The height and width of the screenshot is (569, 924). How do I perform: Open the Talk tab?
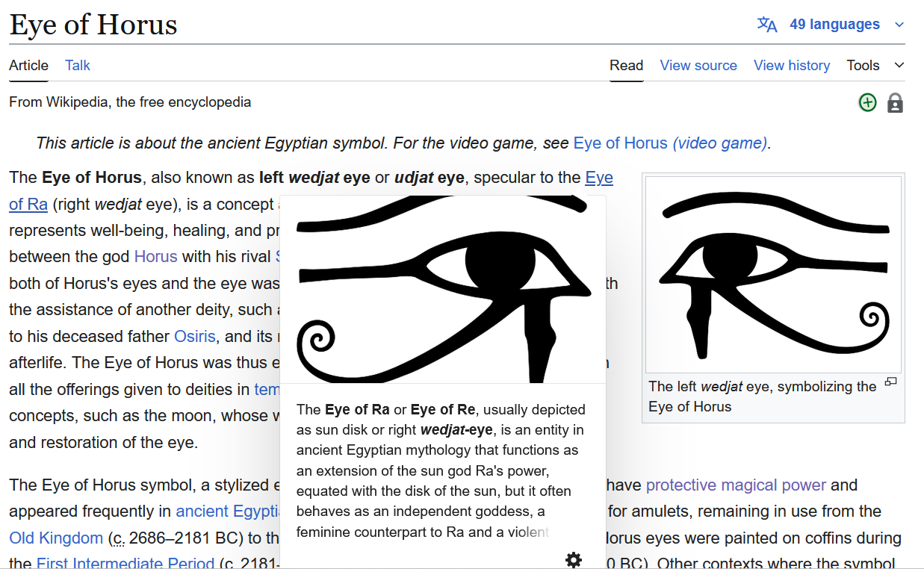[78, 65]
